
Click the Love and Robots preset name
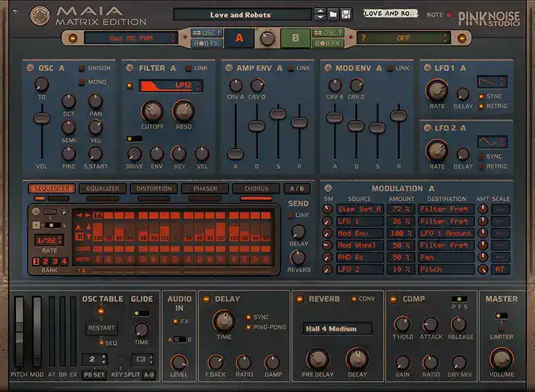242,14
